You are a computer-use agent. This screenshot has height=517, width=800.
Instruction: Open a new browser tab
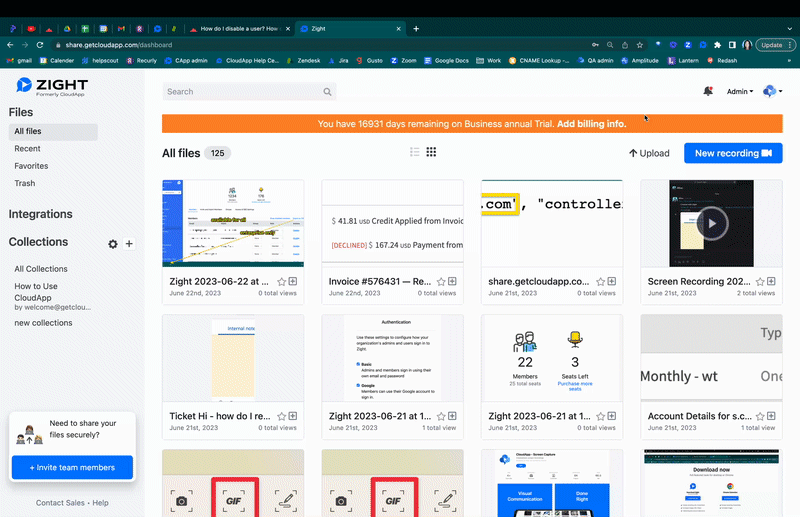click(x=416, y=29)
